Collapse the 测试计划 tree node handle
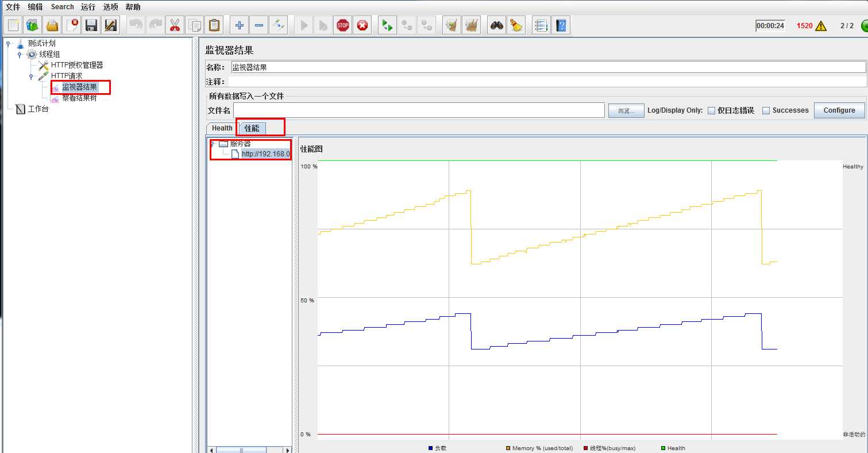The width and height of the screenshot is (868, 453). (x=9, y=43)
